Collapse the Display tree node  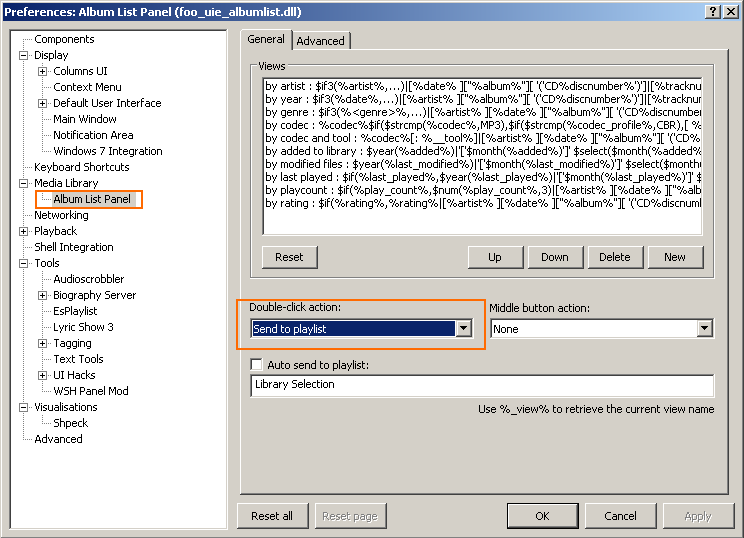tap(24, 56)
